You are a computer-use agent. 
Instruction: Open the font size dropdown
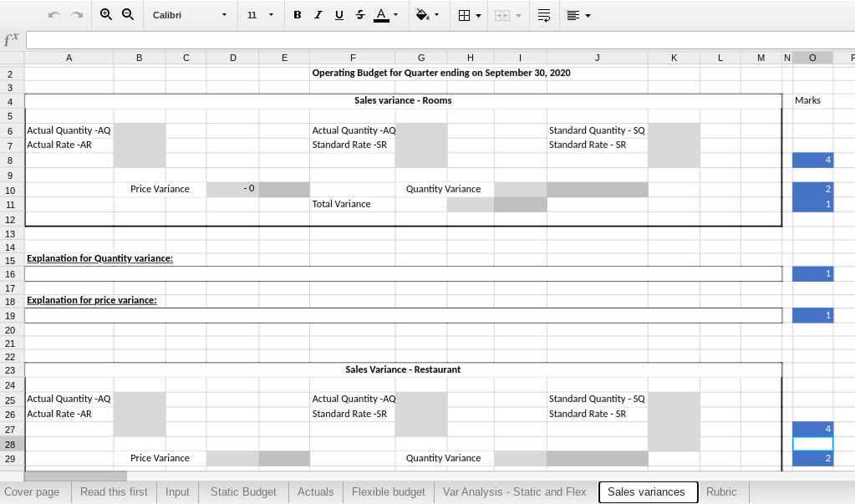coord(271,14)
